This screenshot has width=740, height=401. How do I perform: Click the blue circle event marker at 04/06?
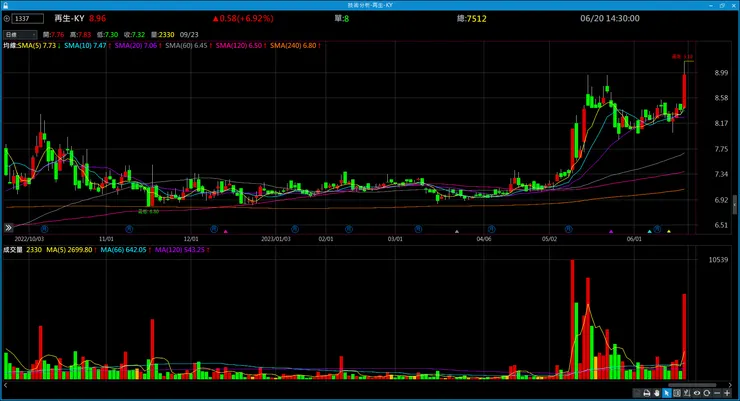tap(492, 229)
